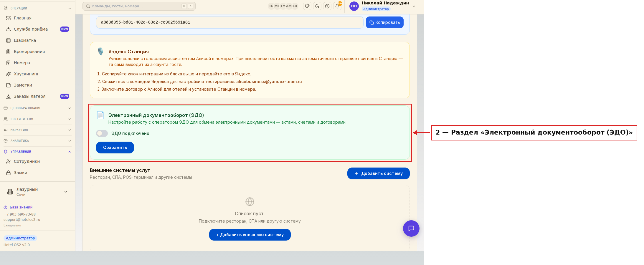
Task: Click Сохранить in the ЭДО section
Action: click(x=115, y=148)
